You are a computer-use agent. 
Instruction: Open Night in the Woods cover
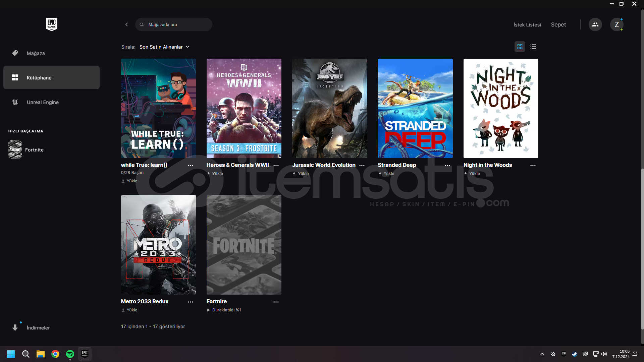tap(501, 108)
